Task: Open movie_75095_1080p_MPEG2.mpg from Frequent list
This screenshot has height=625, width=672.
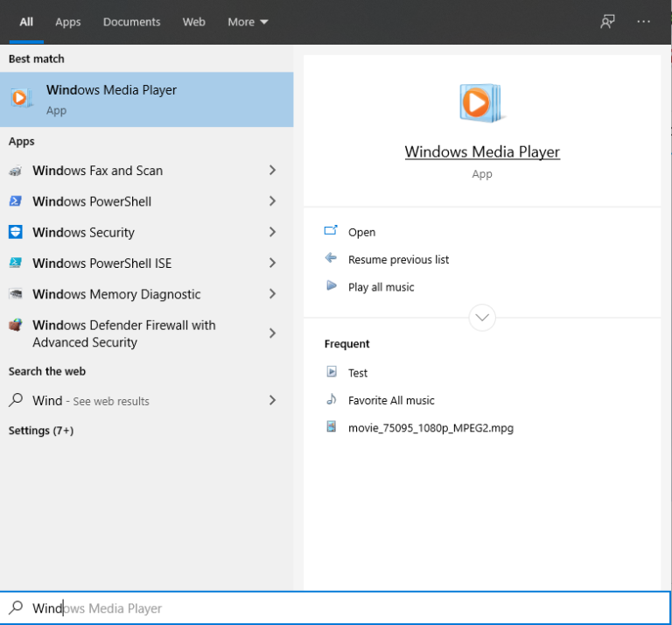Action: coord(430,428)
